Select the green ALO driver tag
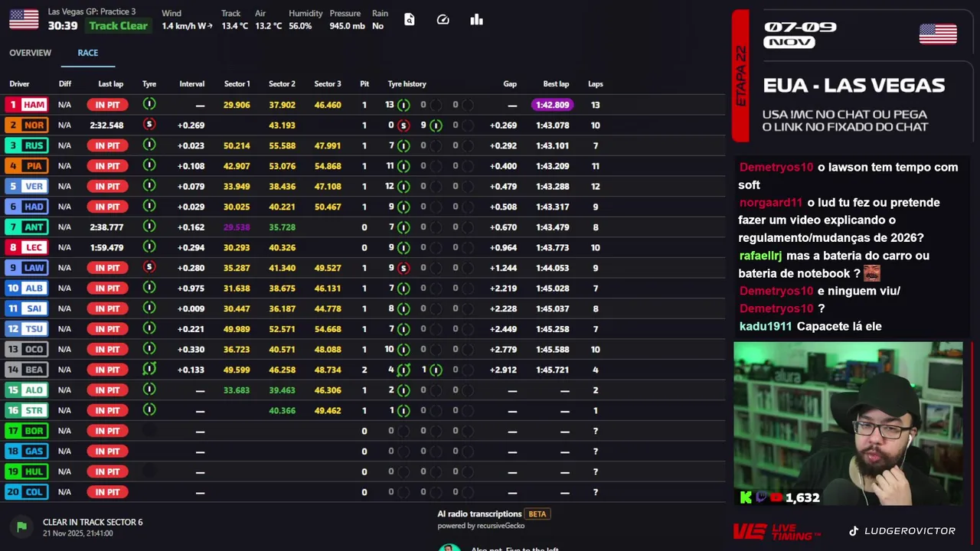The width and height of the screenshot is (980, 551). (x=27, y=390)
